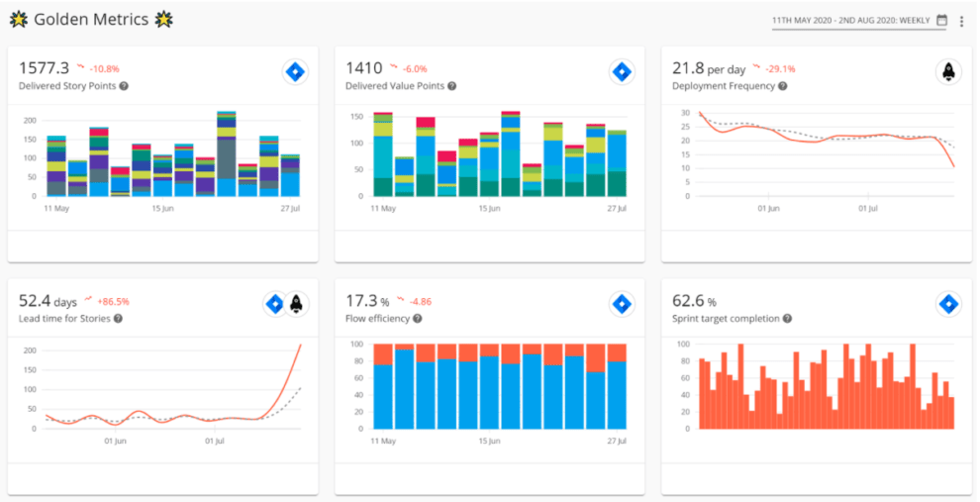Click the Jira icon on Sprint target completion card
Screen dimensions: 980x502
pos(948,304)
